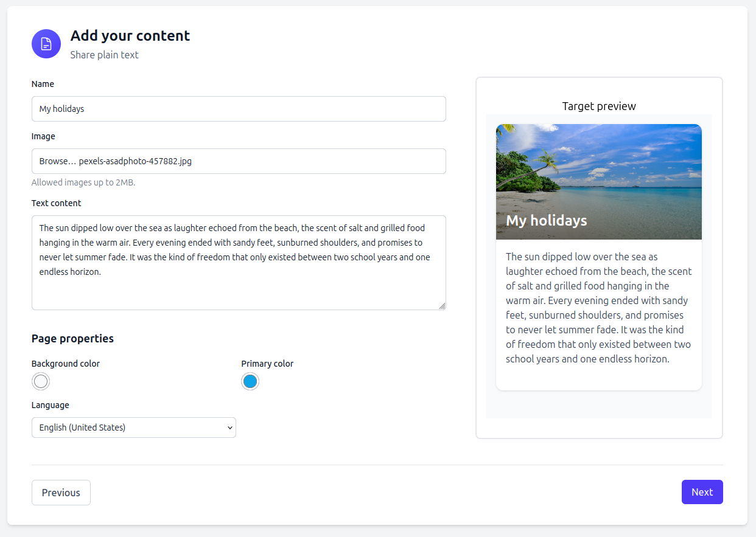Viewport: 756px width, 537px height.
Task: Click the My holidays preview title
Action: click(x=546, y=221)
